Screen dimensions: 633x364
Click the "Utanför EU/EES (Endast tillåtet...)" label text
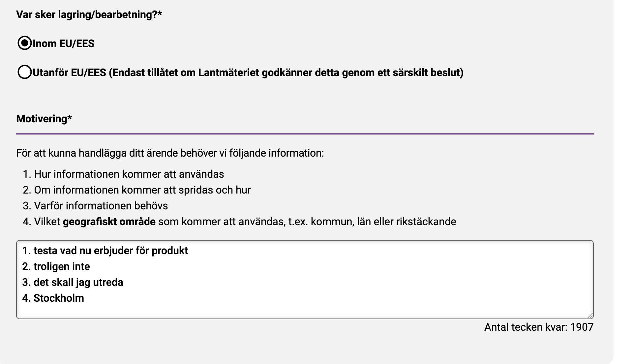click(x=248, y=73)
